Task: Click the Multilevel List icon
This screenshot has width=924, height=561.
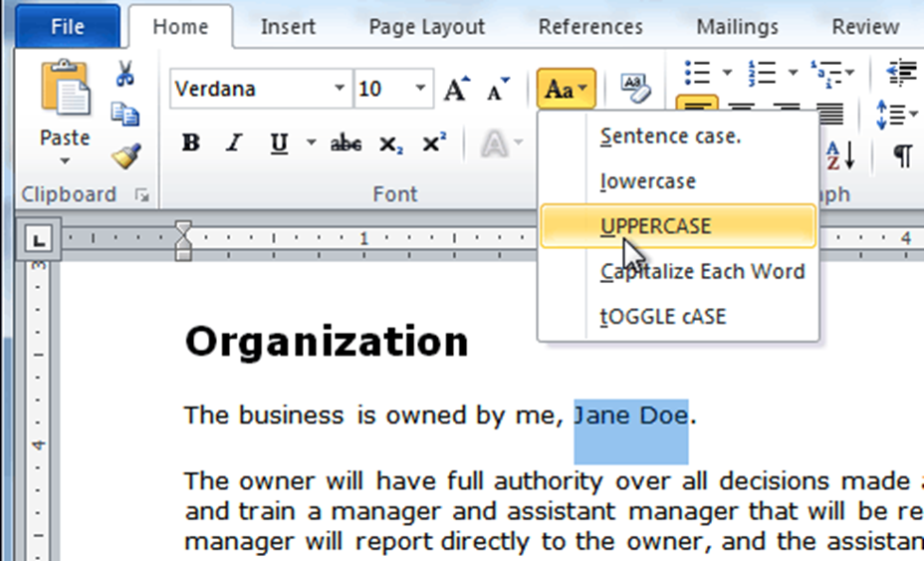Action: (x=826, y=73)
